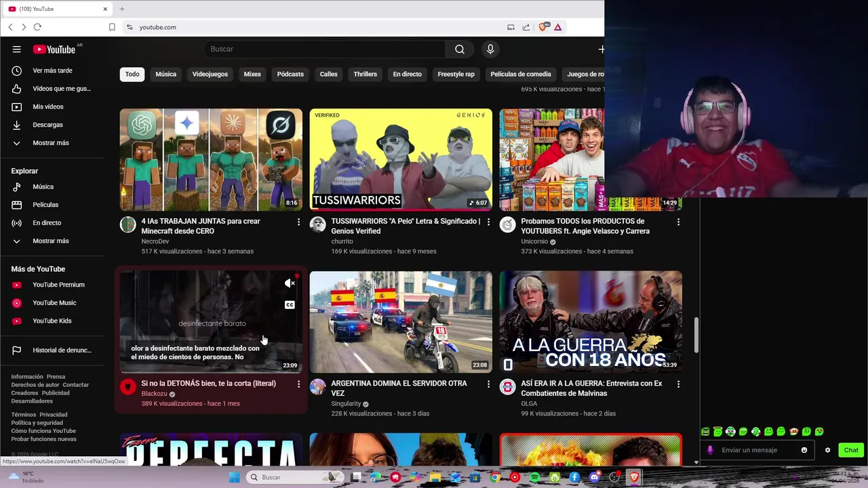Click the chat settings gear icon
This screenshot has height=488, width=868.
coord(827,450)
